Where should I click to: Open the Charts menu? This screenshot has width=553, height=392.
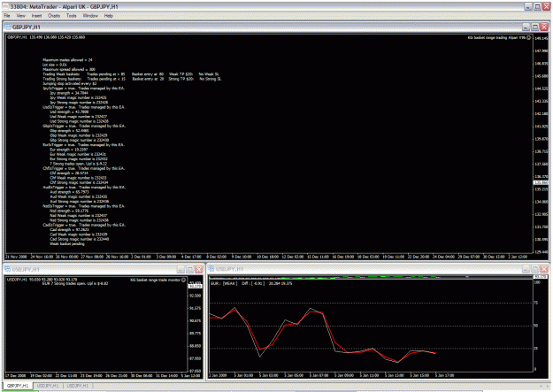54,16
